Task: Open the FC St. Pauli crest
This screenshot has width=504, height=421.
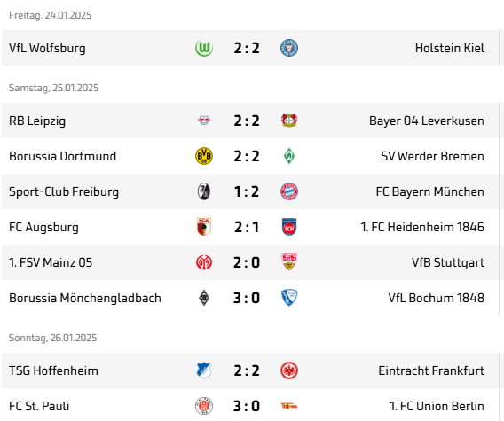Action: 204,406
